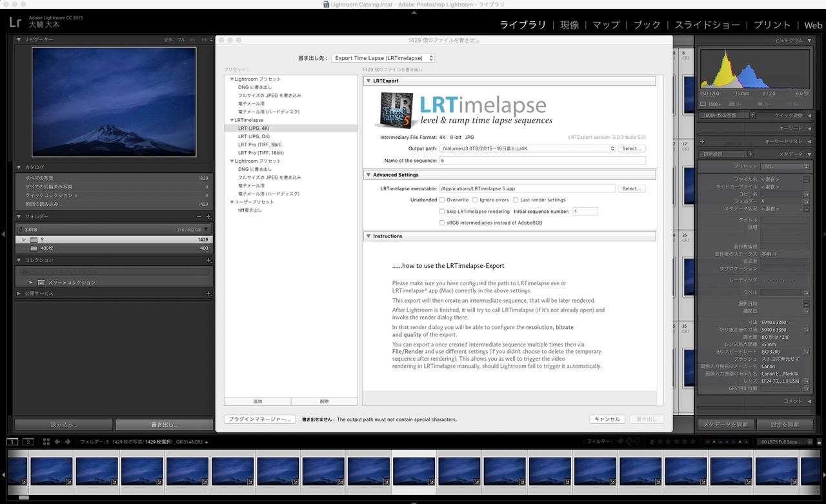The height and width of the screenshot is (504, 826).
Task: Collapse the Advanced Settings section
Action: (x=368, y=175)
